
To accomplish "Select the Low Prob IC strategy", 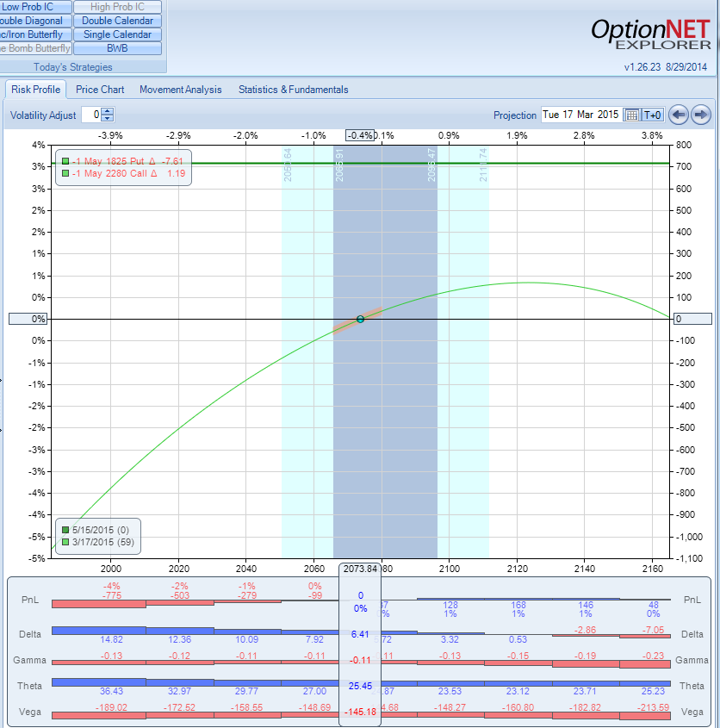I will point(36,7).
